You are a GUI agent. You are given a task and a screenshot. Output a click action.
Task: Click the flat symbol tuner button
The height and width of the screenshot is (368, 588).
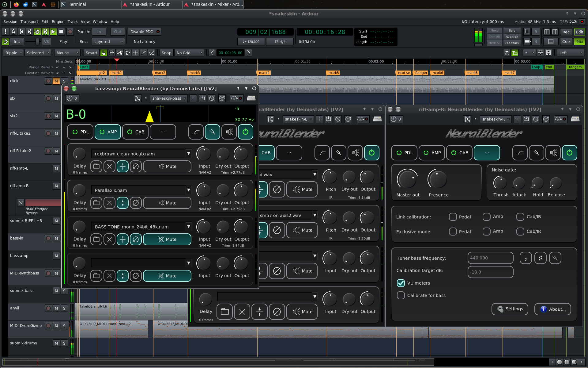tap(526, 258)
